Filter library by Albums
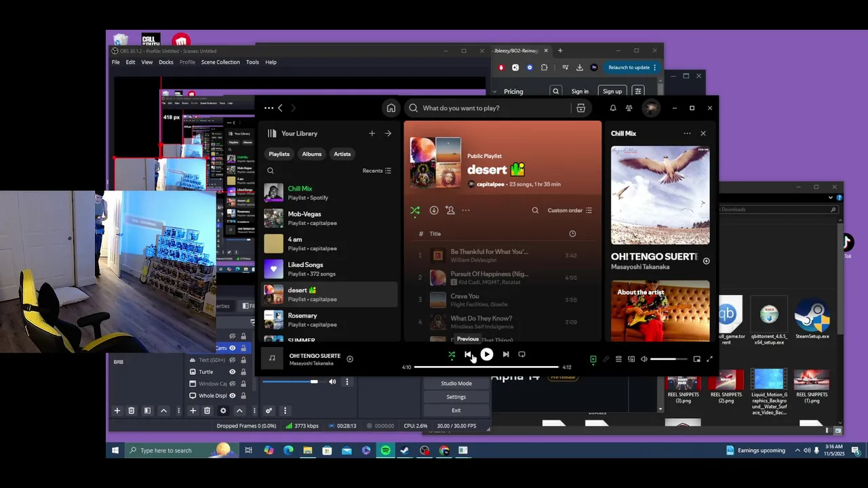Screen dimensions: 868x488 [x=312, y=154]
